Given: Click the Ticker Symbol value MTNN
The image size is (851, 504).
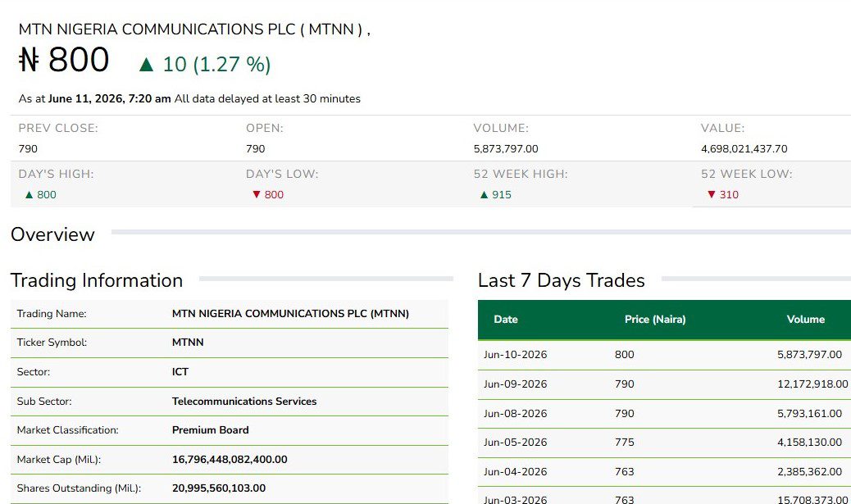Looking at the screenshot, I should [188, 343].
